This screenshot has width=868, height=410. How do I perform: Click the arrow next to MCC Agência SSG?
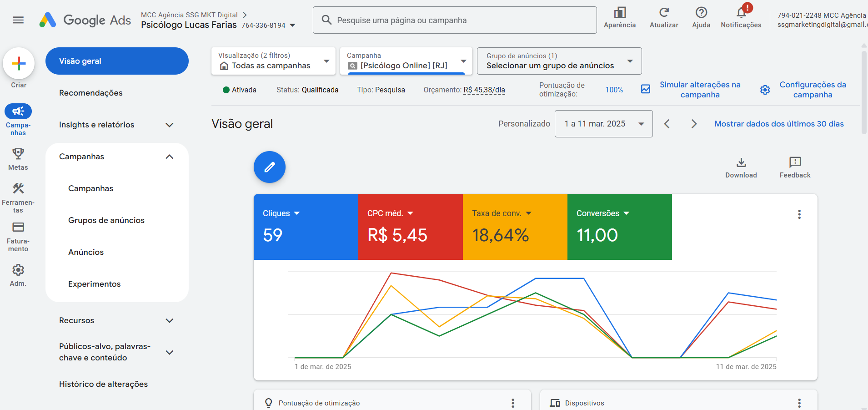click(x=245, y=15)
